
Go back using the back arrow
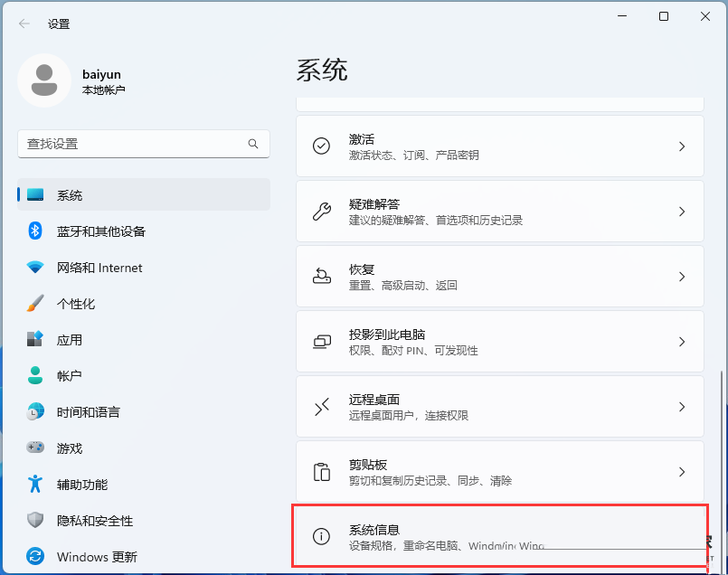(x=24, y=24)
